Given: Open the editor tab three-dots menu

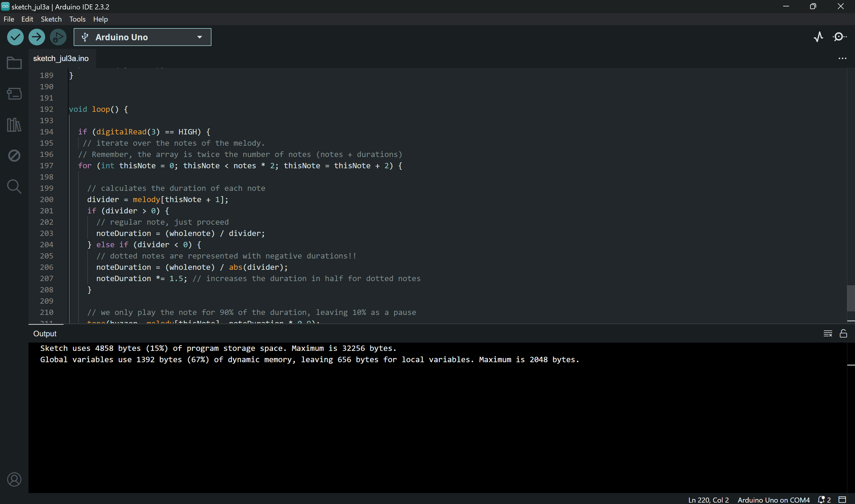Looking at the screenshot, I should point(842,58).
